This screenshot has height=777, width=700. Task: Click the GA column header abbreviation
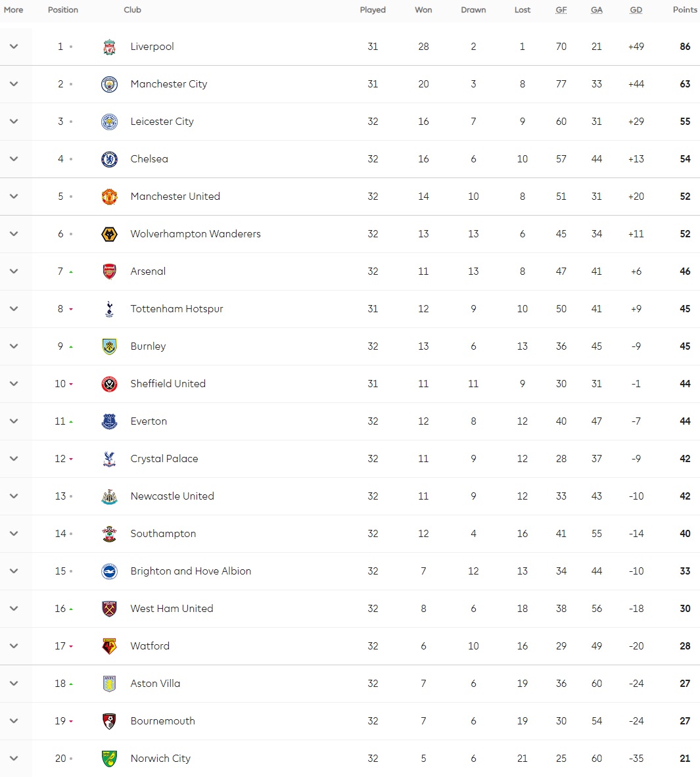[x=596, y=10]
